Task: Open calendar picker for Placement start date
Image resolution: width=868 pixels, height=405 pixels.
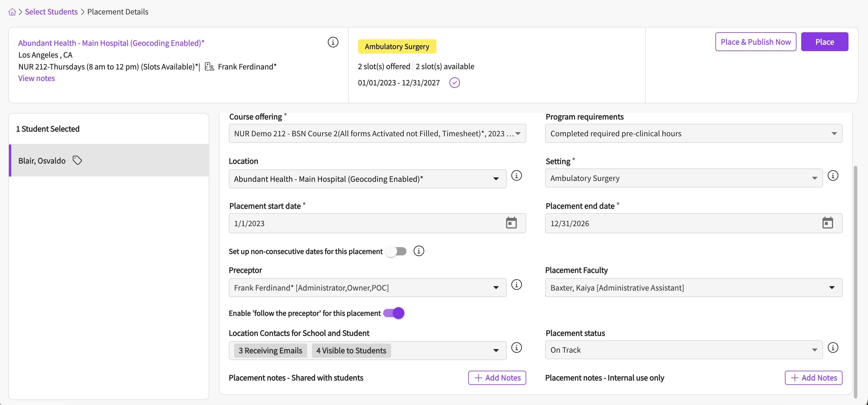Action: (x=511, y=223)
